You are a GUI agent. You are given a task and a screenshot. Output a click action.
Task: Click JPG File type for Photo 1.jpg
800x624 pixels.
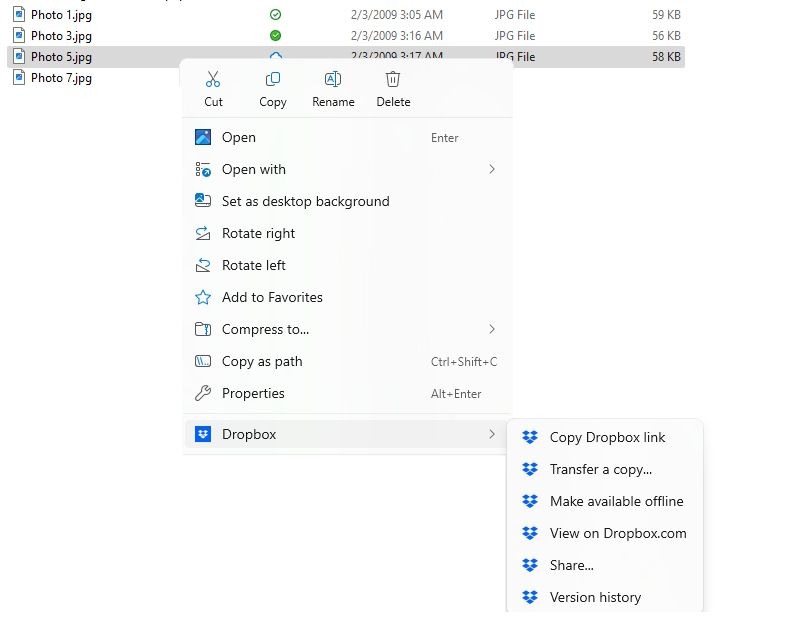coord(515,15)
